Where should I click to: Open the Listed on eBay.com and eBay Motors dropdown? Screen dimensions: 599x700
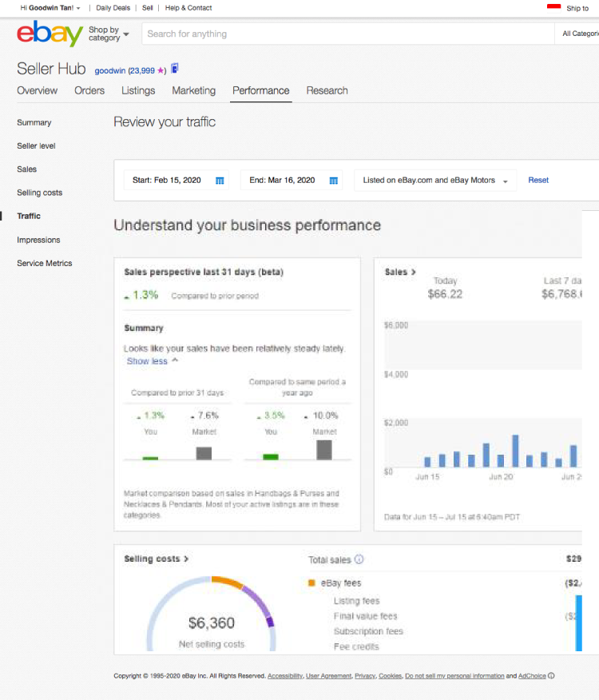coord(435,181)
